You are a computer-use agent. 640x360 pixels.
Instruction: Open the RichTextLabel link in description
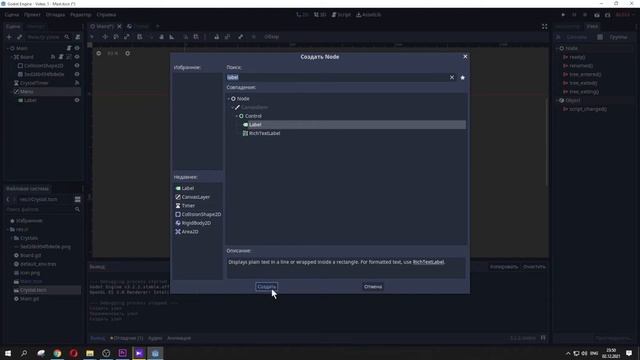pyautogui.click(x=428, y=262)
